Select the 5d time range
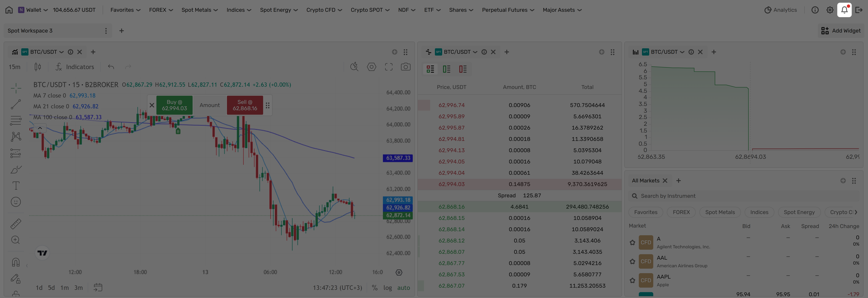This screenshot has height=298, width=868. 51,288
